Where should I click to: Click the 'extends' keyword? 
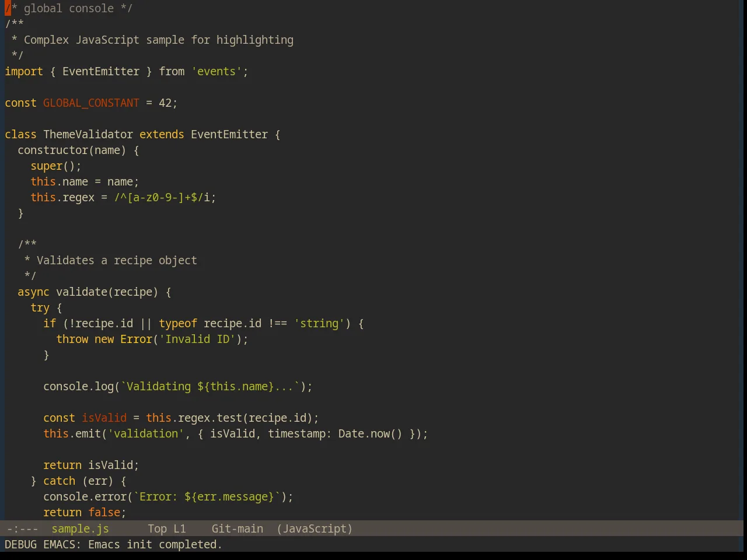pyautogui.click(x=162, y=134)
